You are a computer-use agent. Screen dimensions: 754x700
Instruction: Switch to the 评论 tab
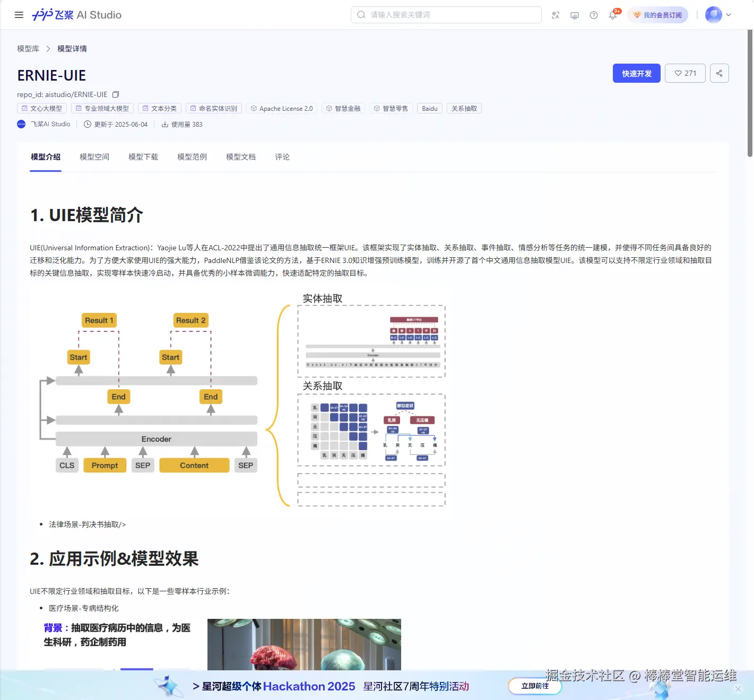point(282,157)
